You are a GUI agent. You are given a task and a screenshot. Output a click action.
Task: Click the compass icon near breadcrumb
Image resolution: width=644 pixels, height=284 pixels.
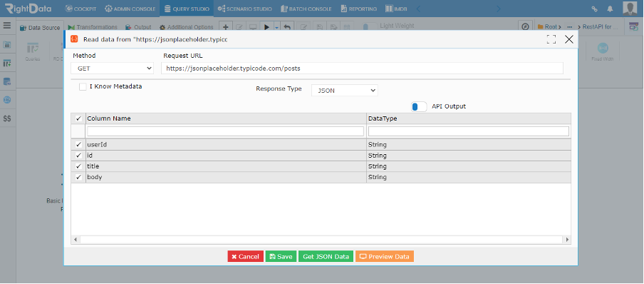(x=525, y=26)
